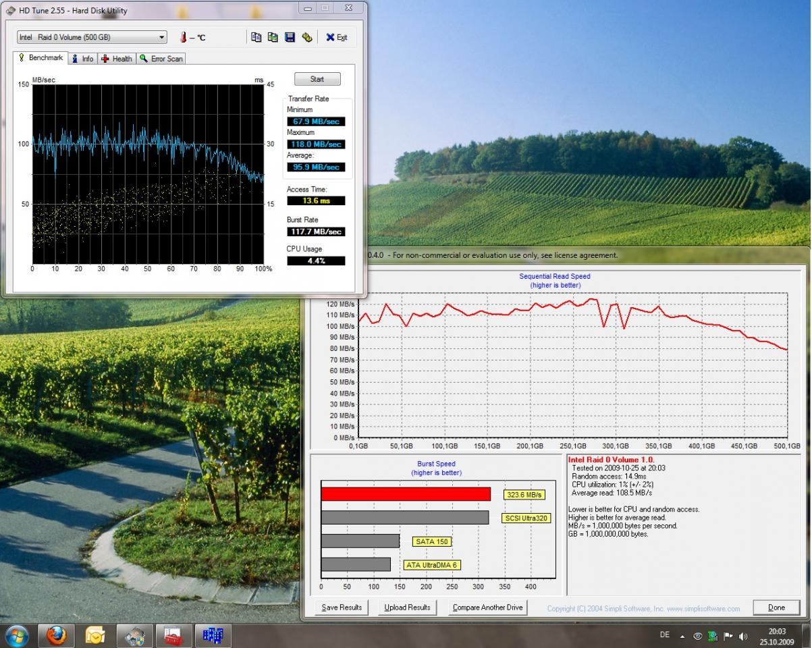Select the Maximum transfer rate value 118.0 MB/sec
Viewport: 812px width, 648px height.
coord(316,144)
